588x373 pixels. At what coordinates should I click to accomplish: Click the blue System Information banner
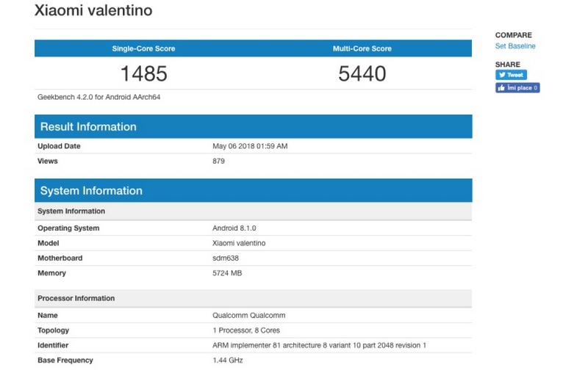(253, 190)
